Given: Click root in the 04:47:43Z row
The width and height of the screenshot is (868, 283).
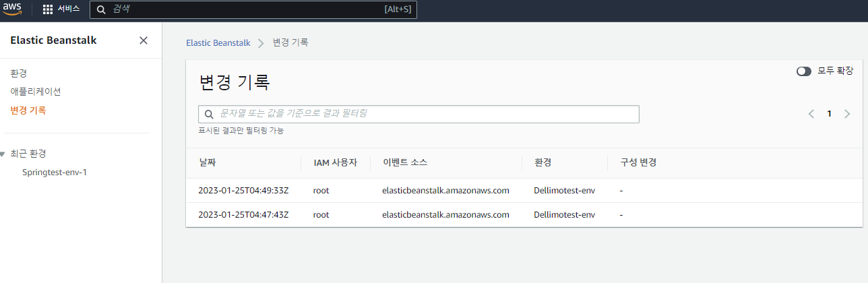Looking at the screenshot, I should pyautogui.click(x=321, y=215).
